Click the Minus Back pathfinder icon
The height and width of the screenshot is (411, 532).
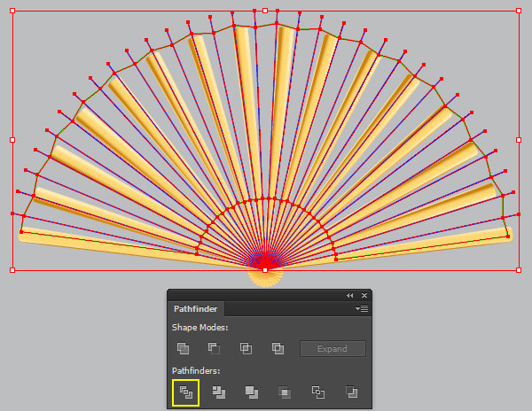coord(351,392)
